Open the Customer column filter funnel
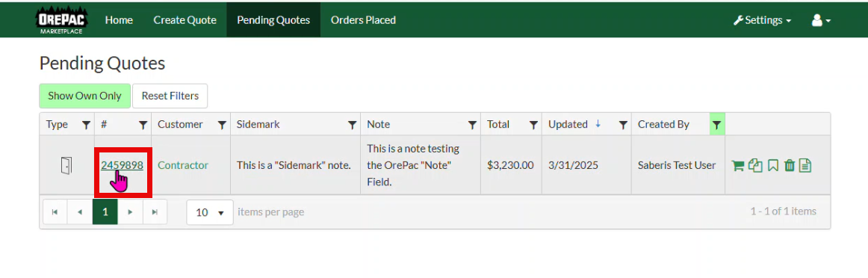Image resolution: width=868 pixels, height=278 pixels. point(221,125)
